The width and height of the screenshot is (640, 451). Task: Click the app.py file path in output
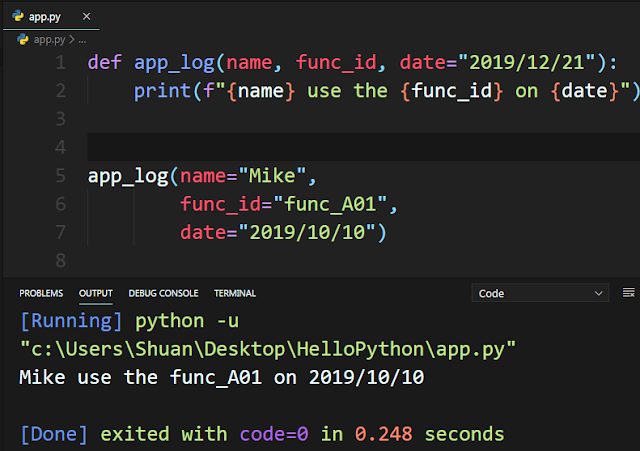[268, 349]
